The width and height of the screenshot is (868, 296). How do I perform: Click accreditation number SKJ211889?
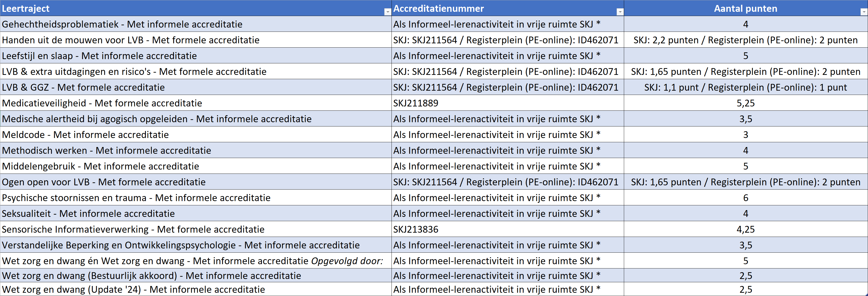click(x=416, y=103)
